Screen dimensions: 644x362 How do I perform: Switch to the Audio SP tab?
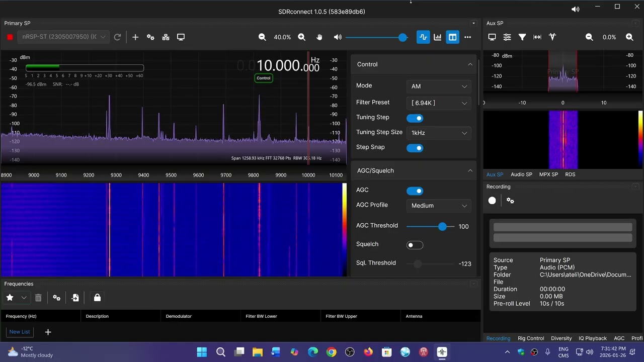coord(521,174)
